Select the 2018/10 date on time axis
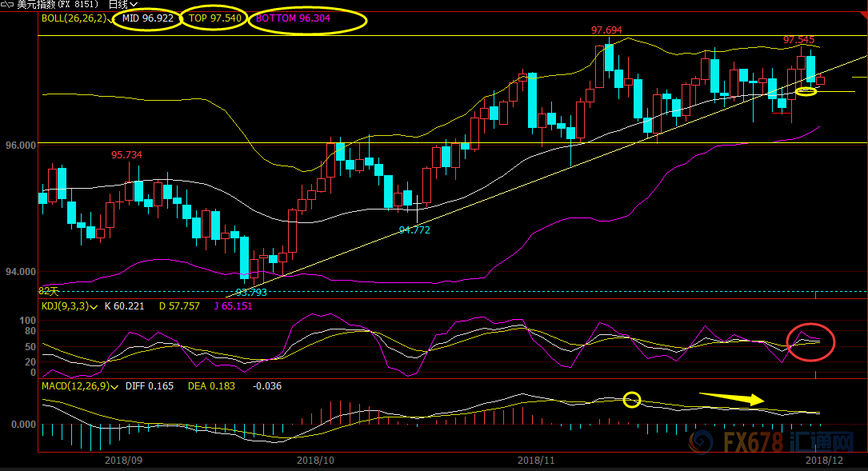This screenshot has height=471, width=868. (x=314, y=461)
